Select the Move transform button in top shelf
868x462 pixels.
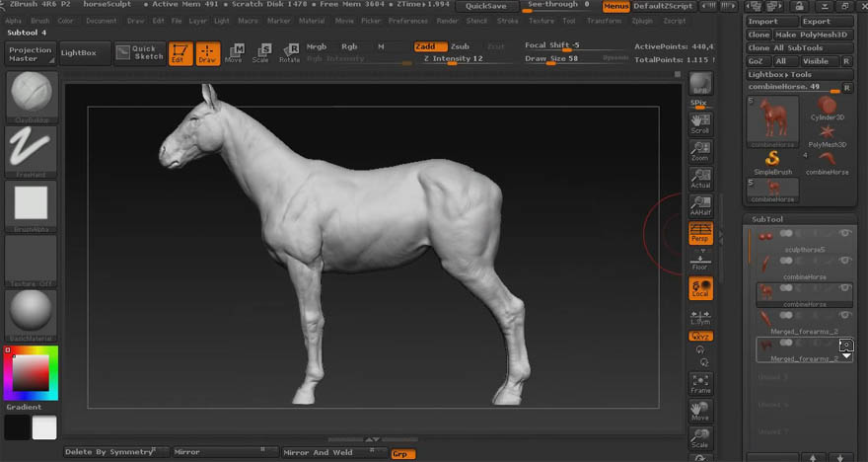tap(234, 53)
